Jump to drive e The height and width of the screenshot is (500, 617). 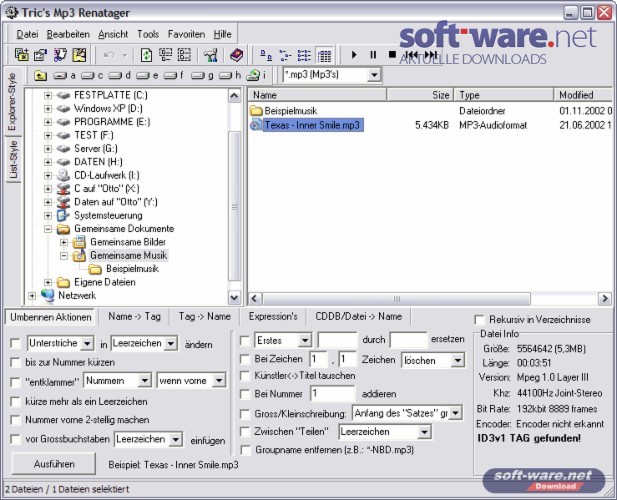[147, 75]
